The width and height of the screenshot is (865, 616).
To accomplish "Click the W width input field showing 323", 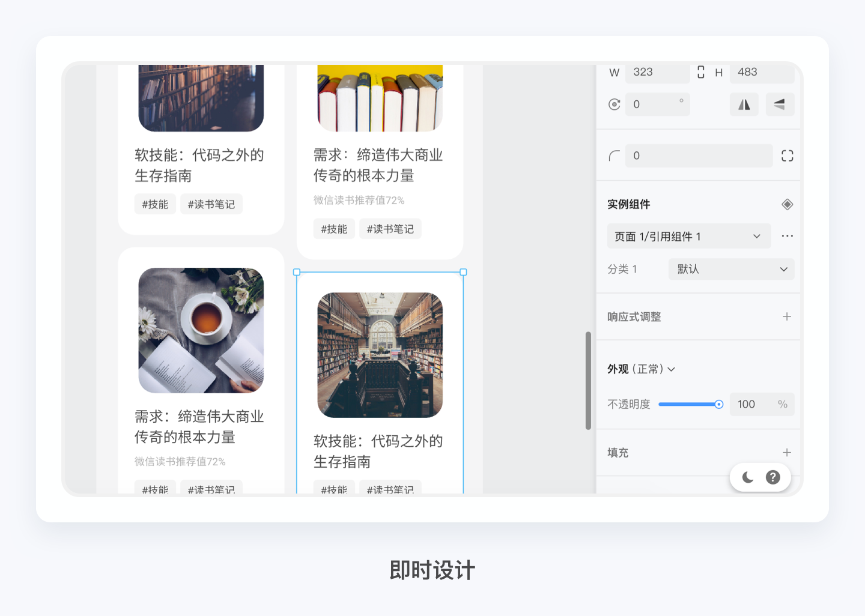I will coord(657,72).
